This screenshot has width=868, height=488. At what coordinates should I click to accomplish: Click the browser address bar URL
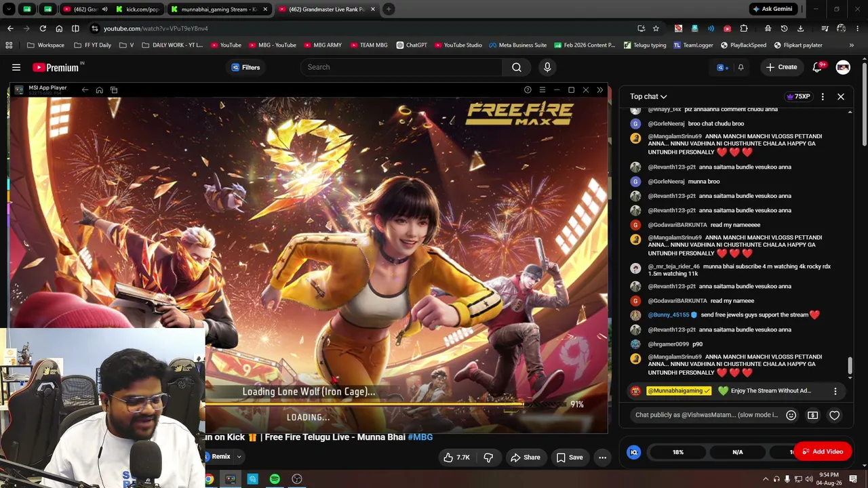[x=155, y=28]
